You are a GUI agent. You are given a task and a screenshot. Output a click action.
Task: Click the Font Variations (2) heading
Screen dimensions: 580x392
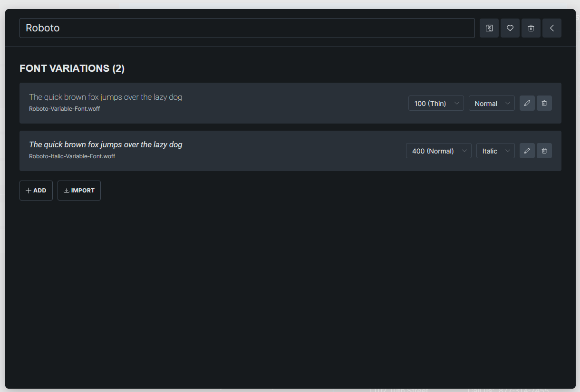(72, 68)
